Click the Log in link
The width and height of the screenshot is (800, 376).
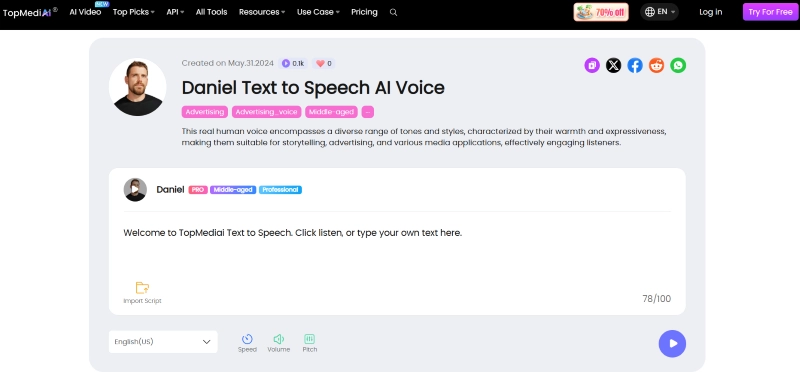click(710, 12)
